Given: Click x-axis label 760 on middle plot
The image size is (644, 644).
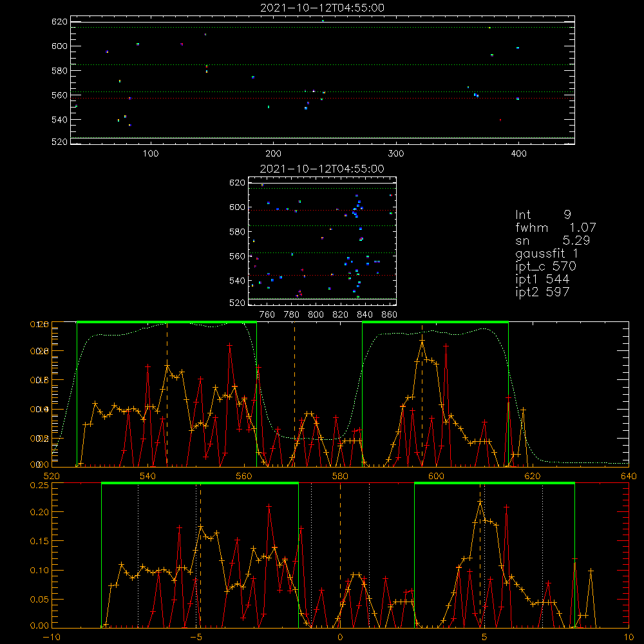Looking at the screenshot, I should (x=267, y=315).
